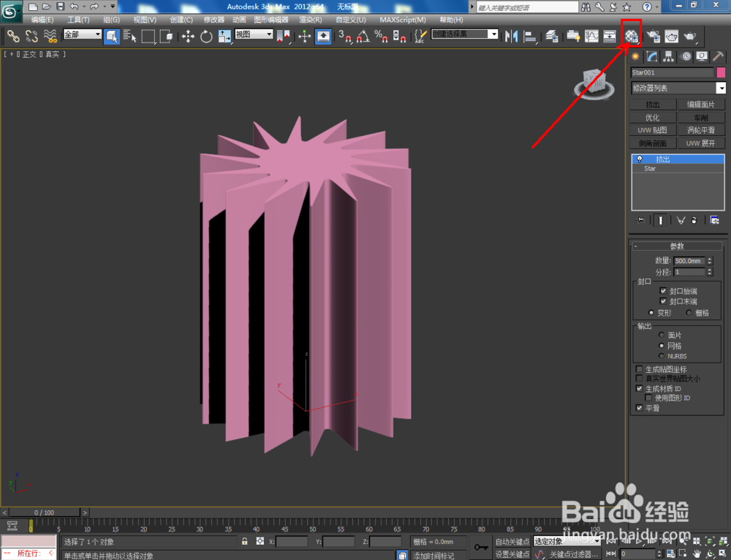Click the 优化 modifier button
This screenshot has width=731, height=560.
[x=653, y=118]
